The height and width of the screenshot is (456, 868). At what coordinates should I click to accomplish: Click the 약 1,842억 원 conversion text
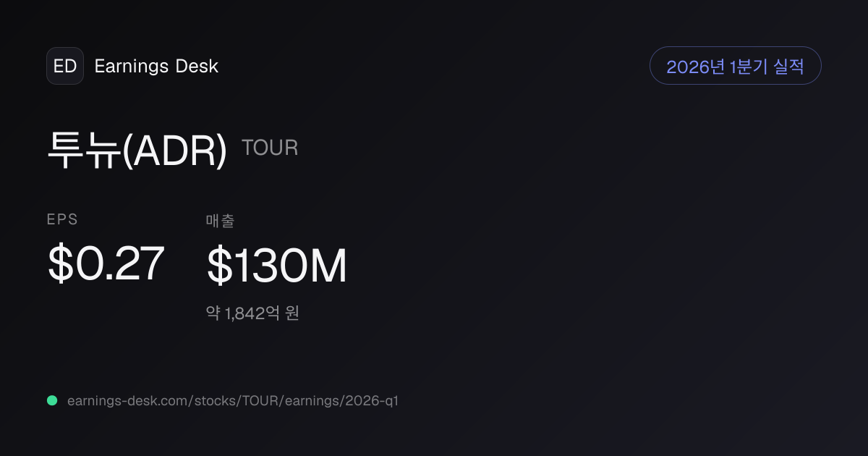(x=252, y=313)
